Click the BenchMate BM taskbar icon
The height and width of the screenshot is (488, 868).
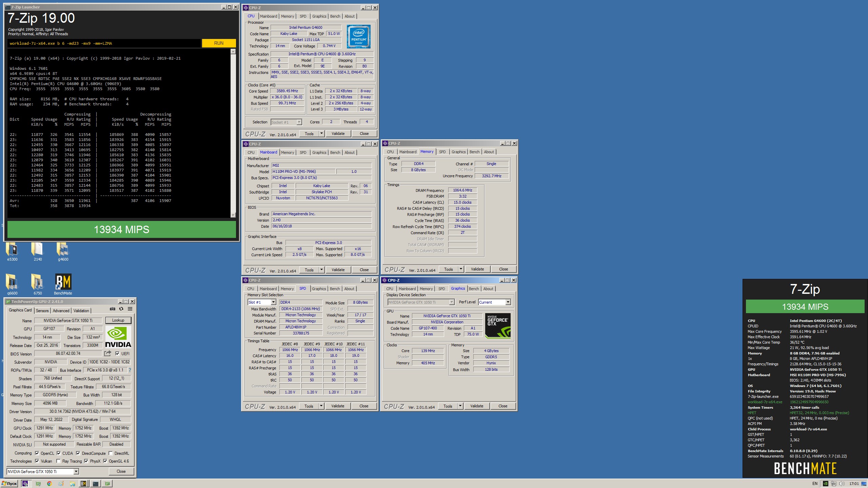click(x=83, y=484)
